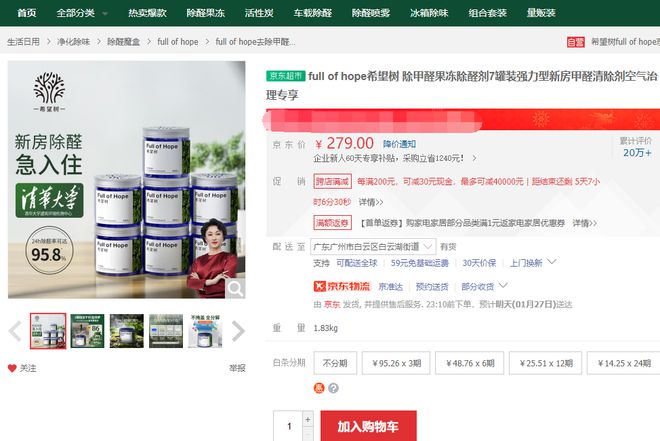
Task: Expand the 上门换新 service chevron
Action: pos(552,262)
